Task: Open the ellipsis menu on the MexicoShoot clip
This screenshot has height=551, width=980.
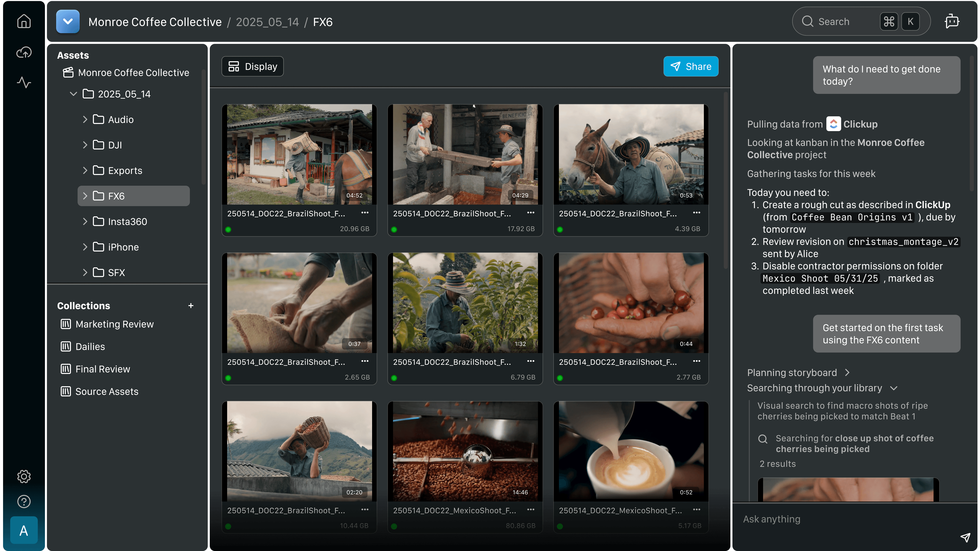Action: point(530,510)
